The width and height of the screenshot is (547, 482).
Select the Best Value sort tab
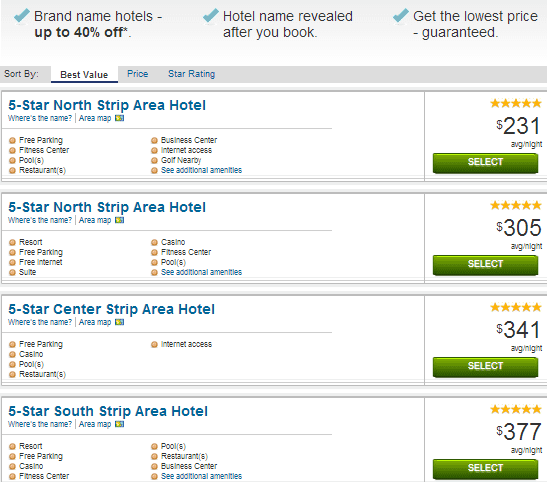pos(84,74)
